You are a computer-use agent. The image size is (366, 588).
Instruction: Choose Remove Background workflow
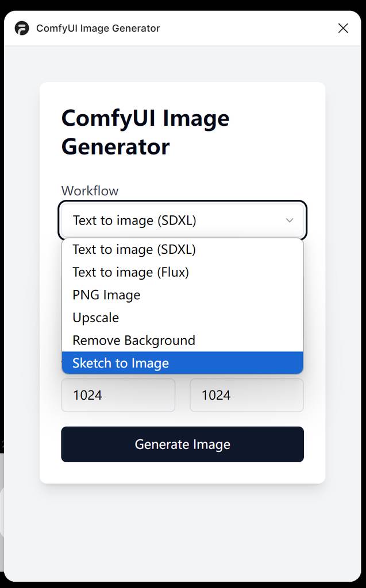click(134, 341)
